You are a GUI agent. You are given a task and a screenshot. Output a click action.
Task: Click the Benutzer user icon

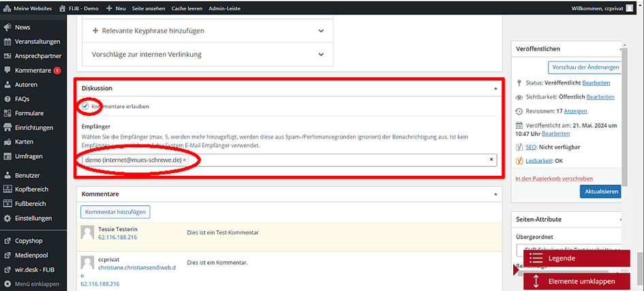click(7, 175)
